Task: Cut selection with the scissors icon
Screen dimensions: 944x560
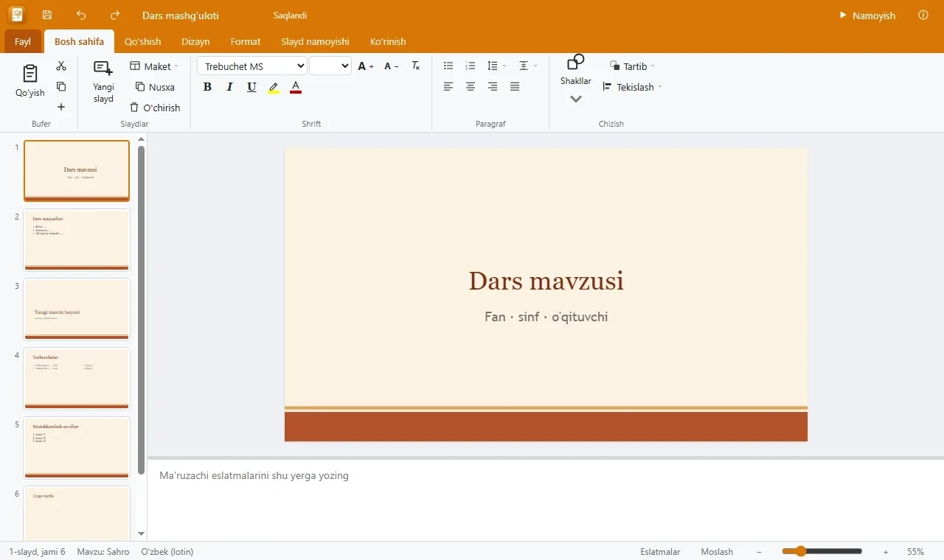Action: click(x=61, y=66)
